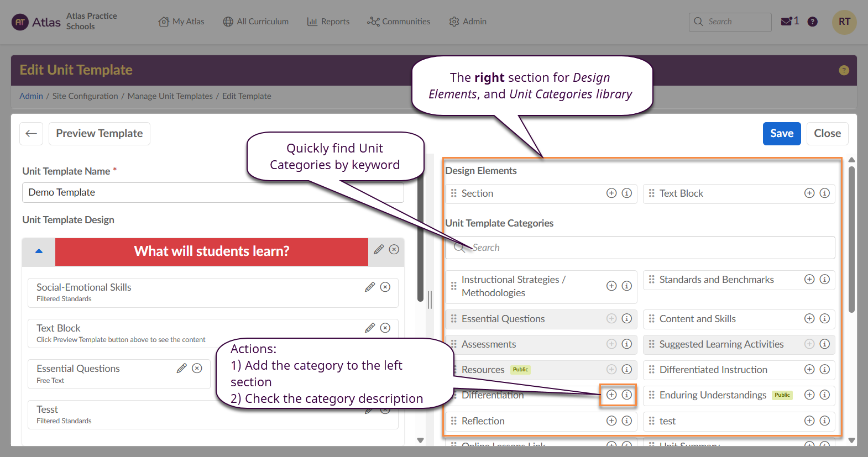Add Differentiation category with plus icon
Viewport: 868px width, 457px height.
coord(611,395)
